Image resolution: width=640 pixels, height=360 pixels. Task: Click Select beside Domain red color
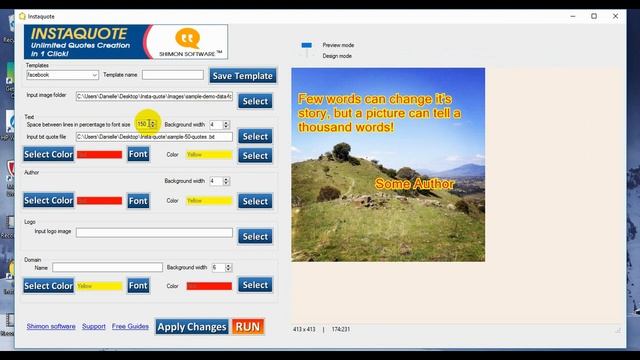tap(255, 285)
